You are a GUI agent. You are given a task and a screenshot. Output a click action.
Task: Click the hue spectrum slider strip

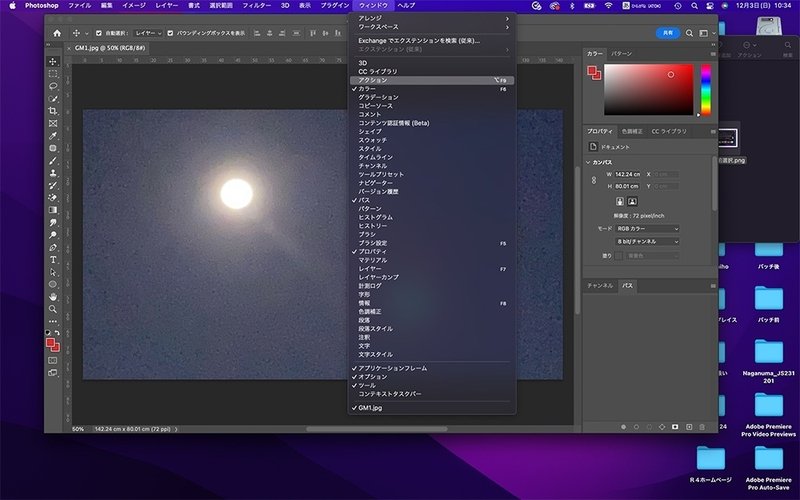[x=706, y=90]
